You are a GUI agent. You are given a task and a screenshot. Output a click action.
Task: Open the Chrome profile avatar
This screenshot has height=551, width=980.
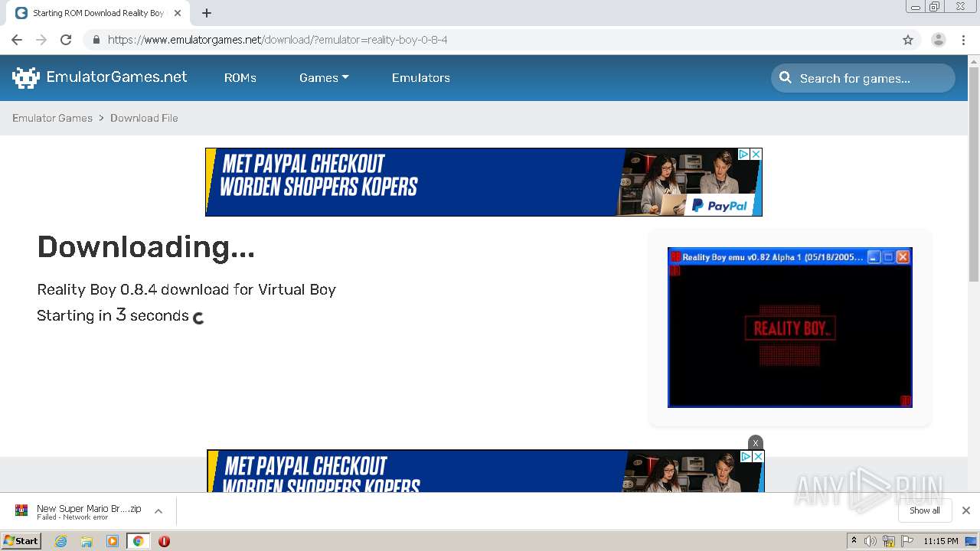click(x=938, y=40)
